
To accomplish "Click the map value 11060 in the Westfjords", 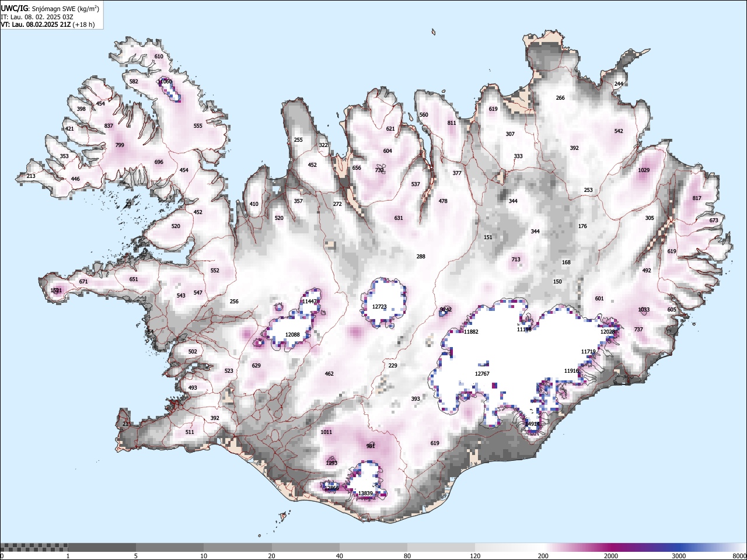I will pyautogui.click(x=165, y=82).
